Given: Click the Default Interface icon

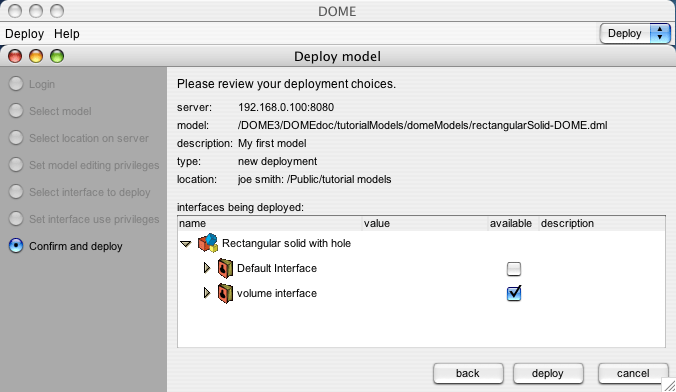Looking at the screenshot, I should click(225, 268).
